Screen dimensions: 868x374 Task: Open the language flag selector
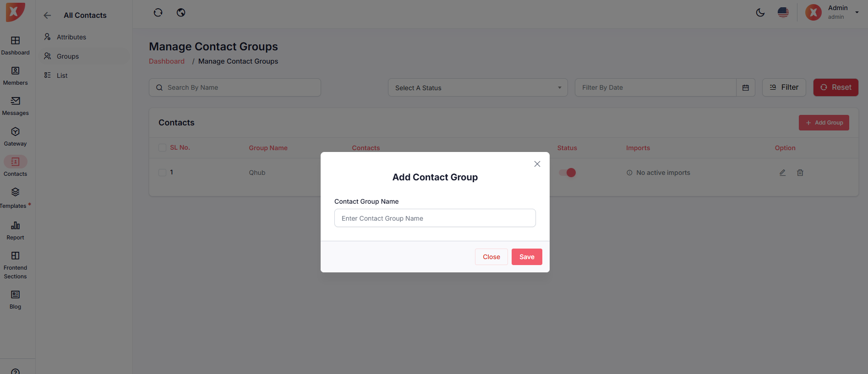coord(783,13)
